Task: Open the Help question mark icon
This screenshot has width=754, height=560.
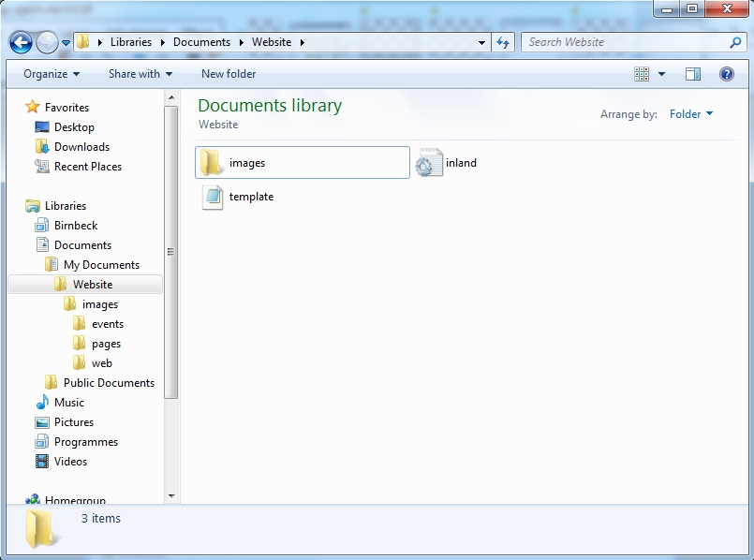Action: (x=726, y=74)
